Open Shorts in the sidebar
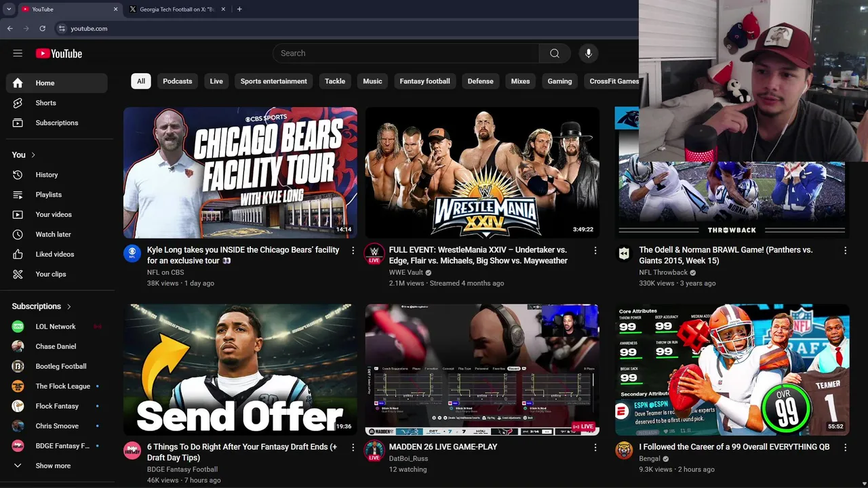 click(x=57, y=103)
